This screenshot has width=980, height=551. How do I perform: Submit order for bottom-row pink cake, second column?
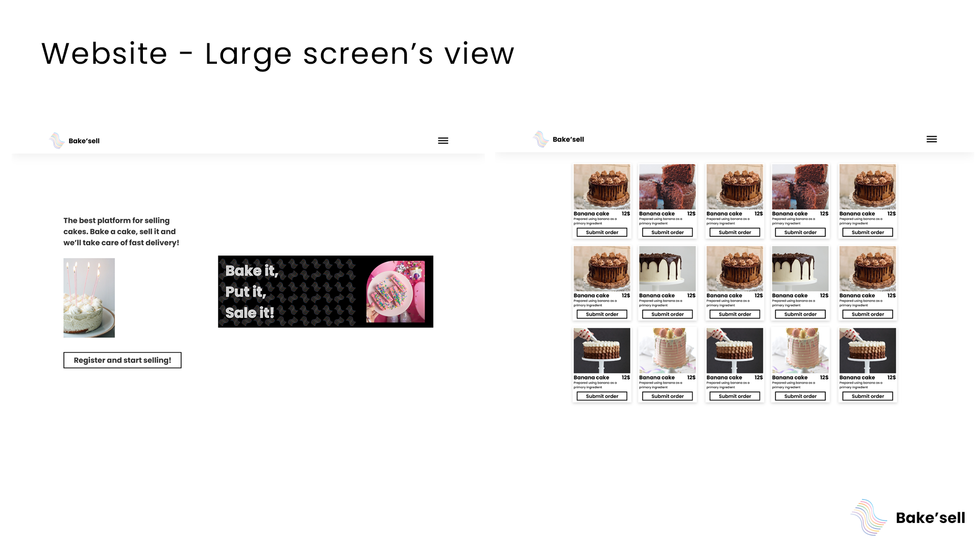pos(667,396)
